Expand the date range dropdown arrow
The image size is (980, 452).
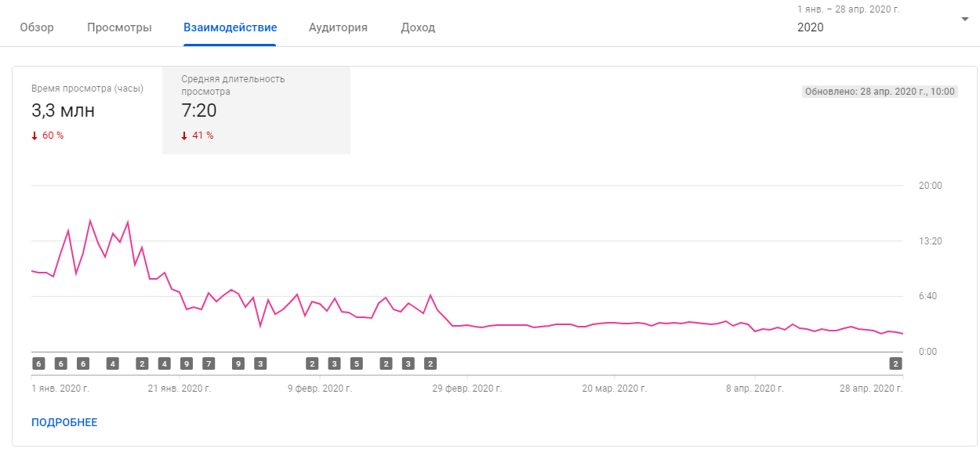[x=964, y=20]
